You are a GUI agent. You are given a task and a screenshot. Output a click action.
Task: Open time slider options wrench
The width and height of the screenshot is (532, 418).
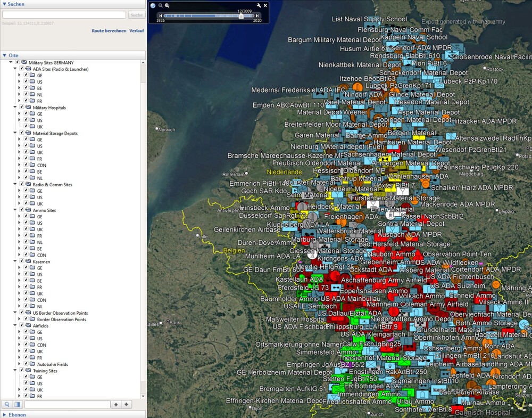point(259,5)
